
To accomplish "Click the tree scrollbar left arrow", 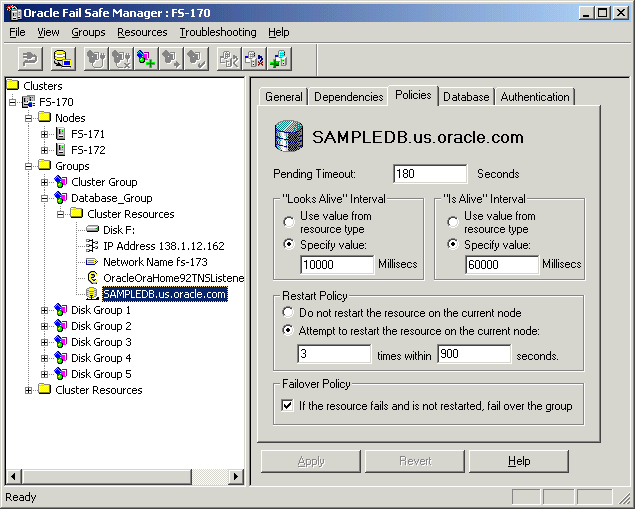I will click(x=14, y=476).
